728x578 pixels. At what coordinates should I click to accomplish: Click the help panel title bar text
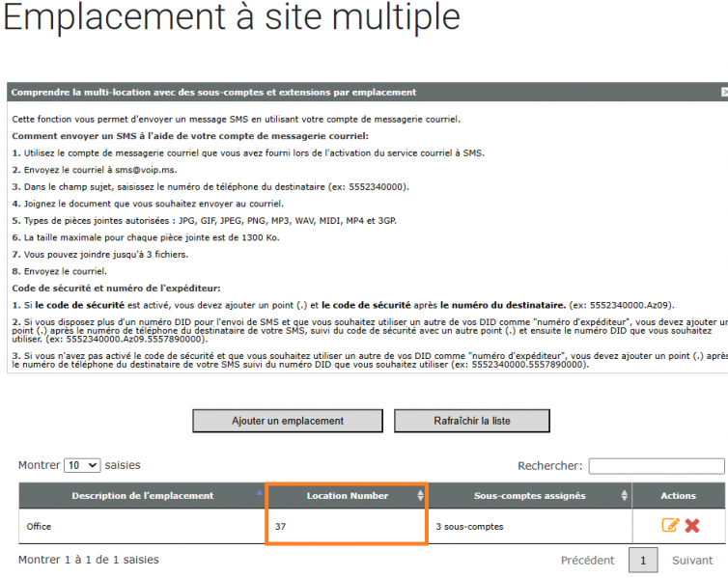[213, 93]
